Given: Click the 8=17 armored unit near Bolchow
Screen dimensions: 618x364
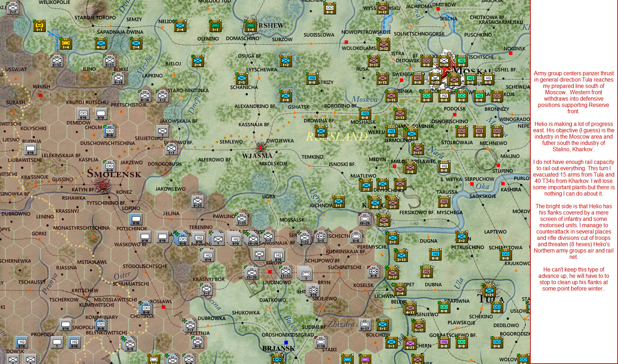Looking at the screenshot, I should click(x=365, y=325).
